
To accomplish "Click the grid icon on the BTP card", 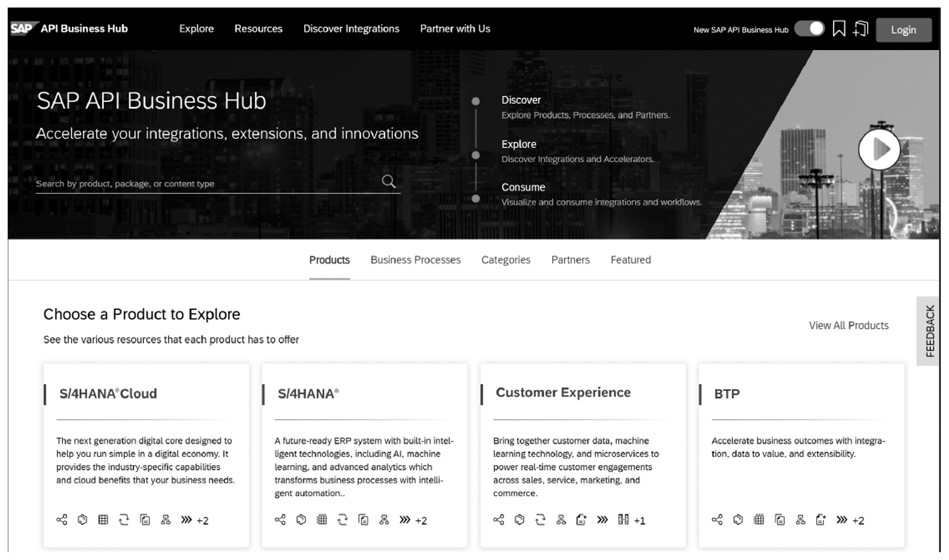I will click(x=759, y=519).
